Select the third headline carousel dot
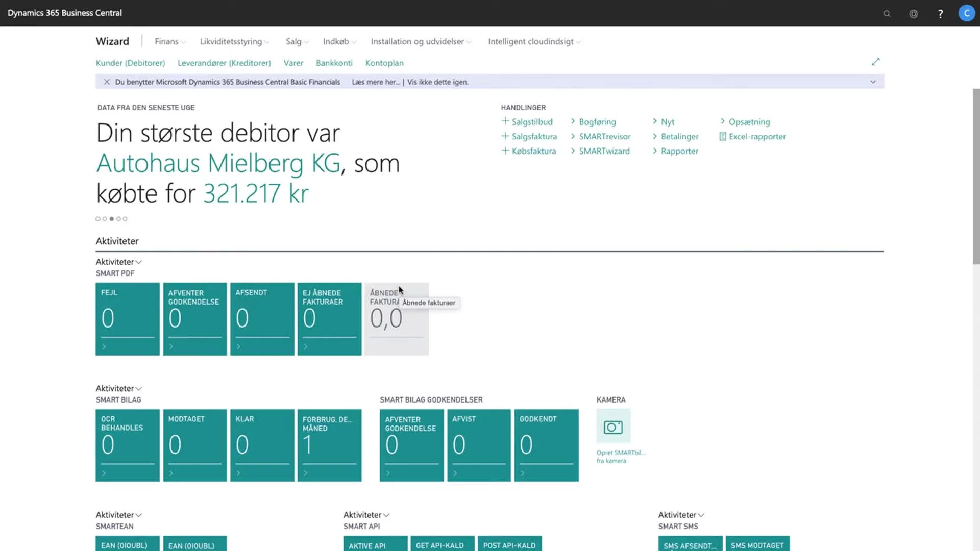This screenshot has width=980, height=551. [112, 219]
